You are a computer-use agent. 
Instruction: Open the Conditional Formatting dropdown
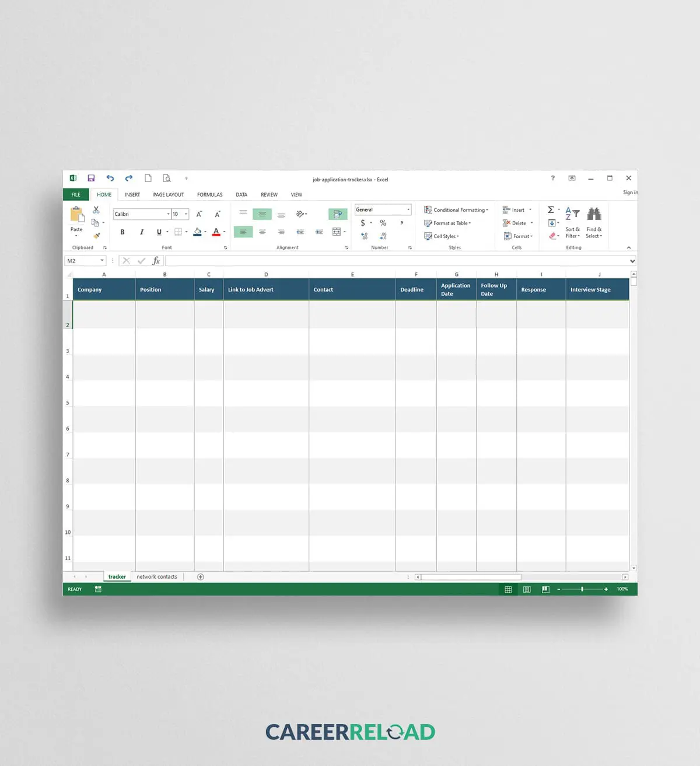[x=456, y=210]
